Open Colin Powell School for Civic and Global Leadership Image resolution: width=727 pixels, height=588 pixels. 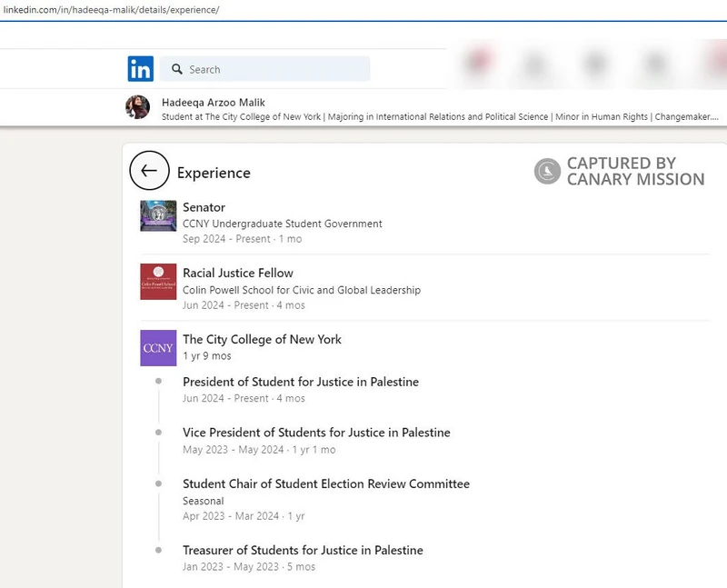302,290
